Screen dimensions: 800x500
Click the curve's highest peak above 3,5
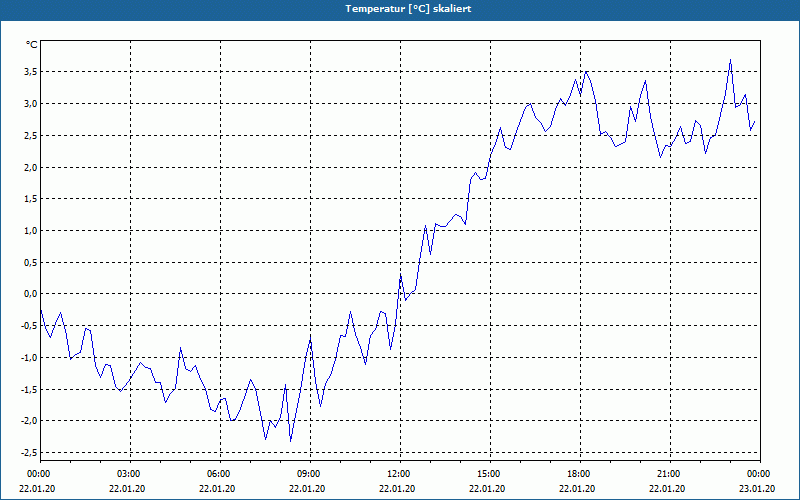pos(731,60)
